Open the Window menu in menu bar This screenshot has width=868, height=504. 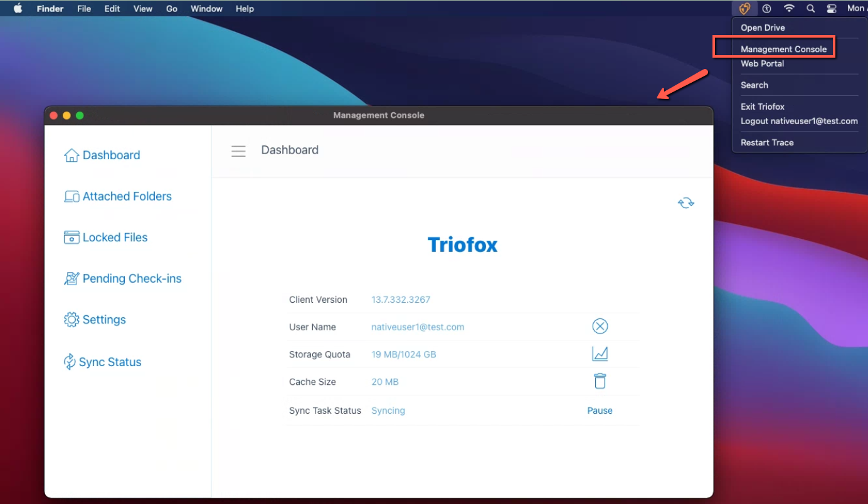click(x=206, y=9)
